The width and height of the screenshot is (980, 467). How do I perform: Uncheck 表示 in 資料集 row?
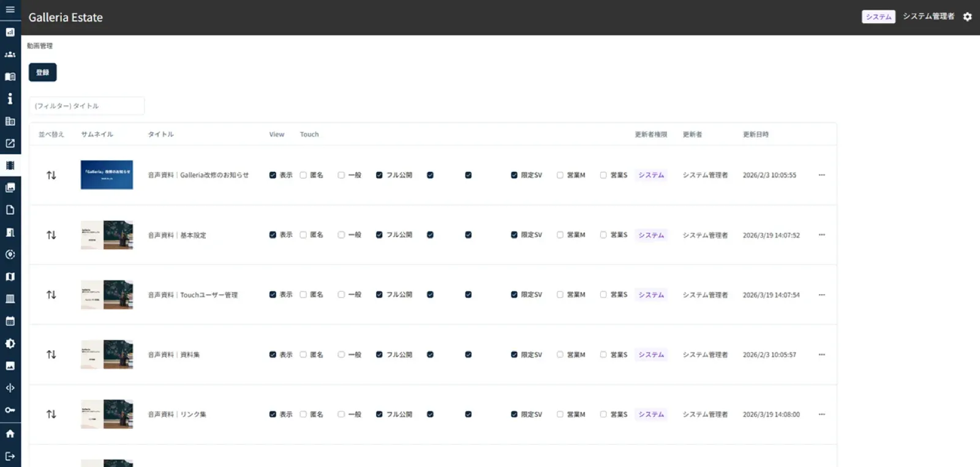[273, 354]
